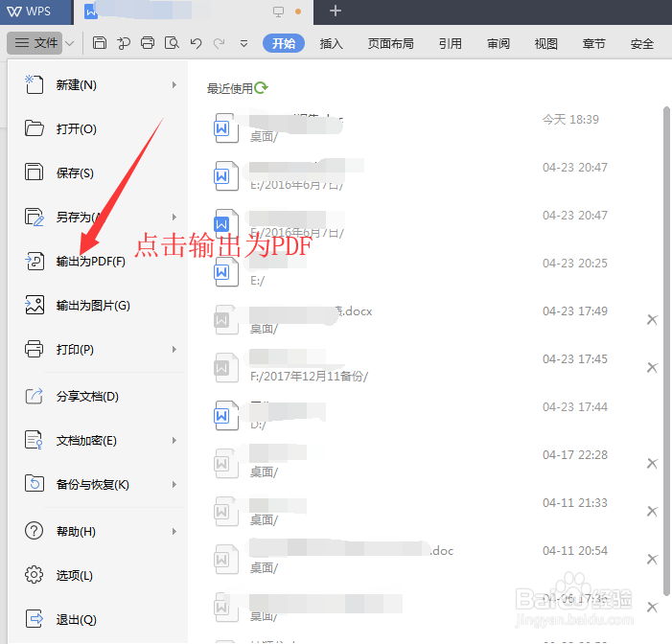Image resolution: width=672 pixels, height=644 pixels.
Task: Choose 保存(S) menu entry
Action: coord(98,172)
